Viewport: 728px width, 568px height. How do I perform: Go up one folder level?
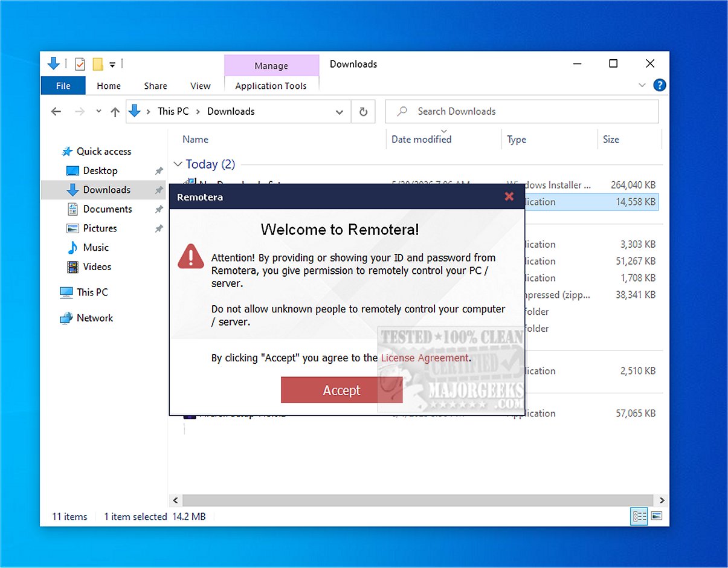coord(115,112)
